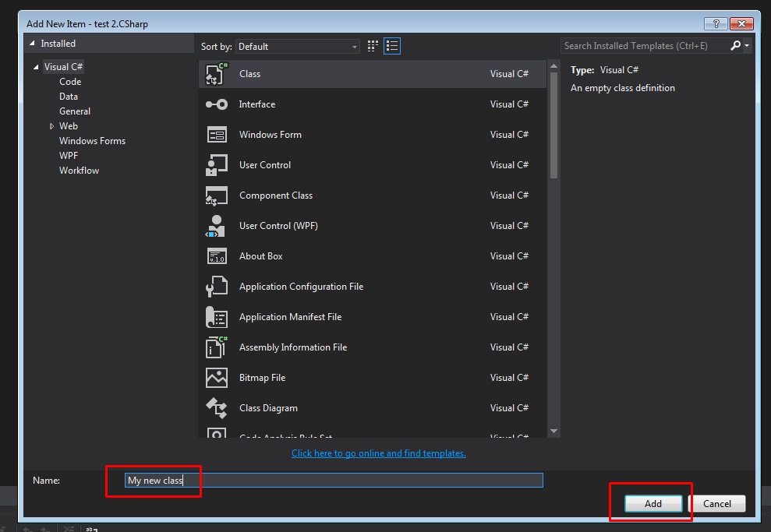Viewport: 771px width, 532px height.
Task: Click the template list scrollbar thumb
Action: click(553, 125)
